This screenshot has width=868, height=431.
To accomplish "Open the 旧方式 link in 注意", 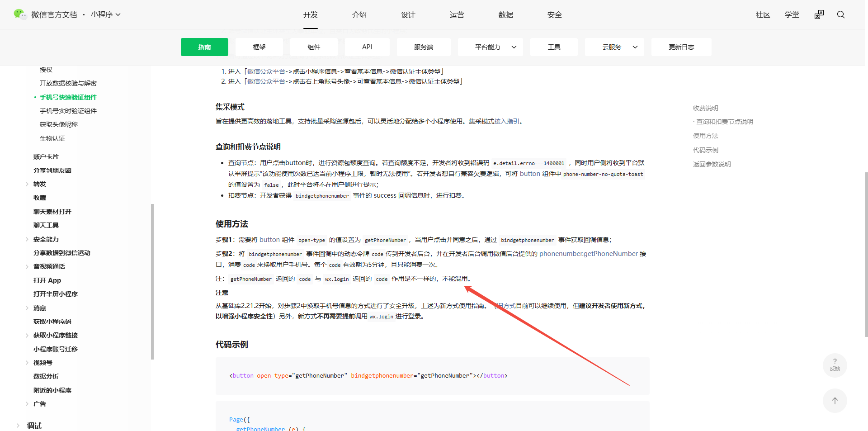I will tap(506, 306).
